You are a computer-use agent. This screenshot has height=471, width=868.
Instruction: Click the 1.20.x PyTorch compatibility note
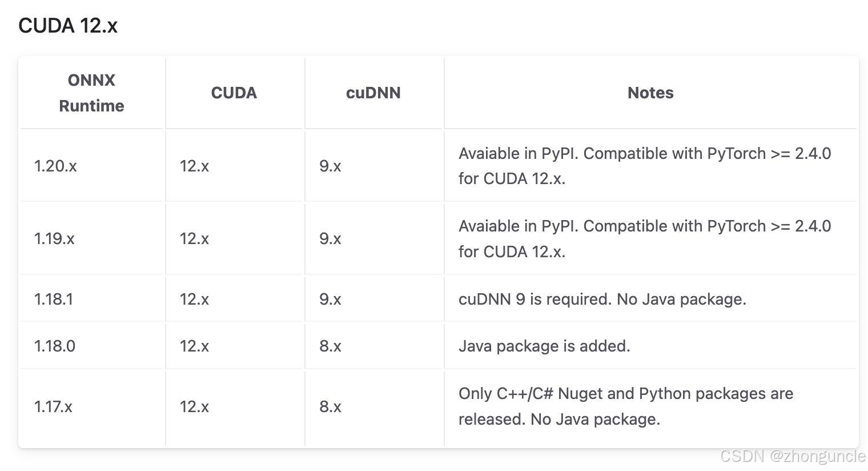pos(645,166)
